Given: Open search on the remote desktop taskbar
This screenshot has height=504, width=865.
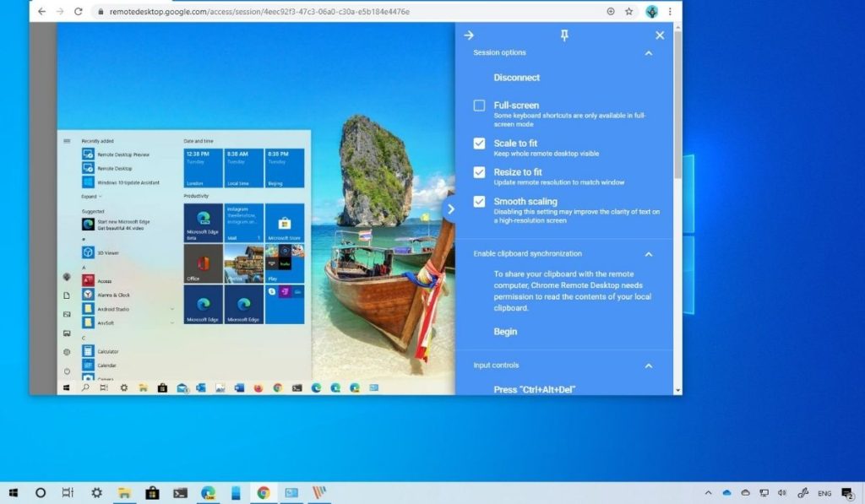Looking at the screenshot, I should 85,388.
